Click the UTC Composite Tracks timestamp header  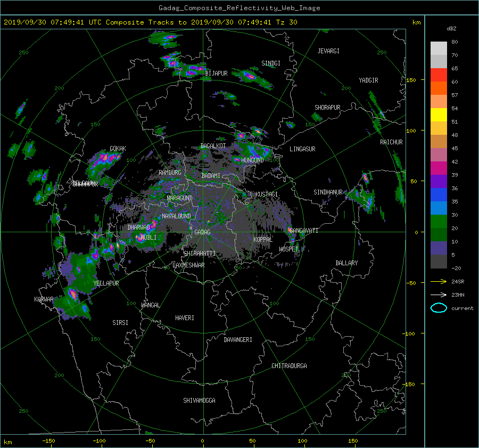point(150,22)
